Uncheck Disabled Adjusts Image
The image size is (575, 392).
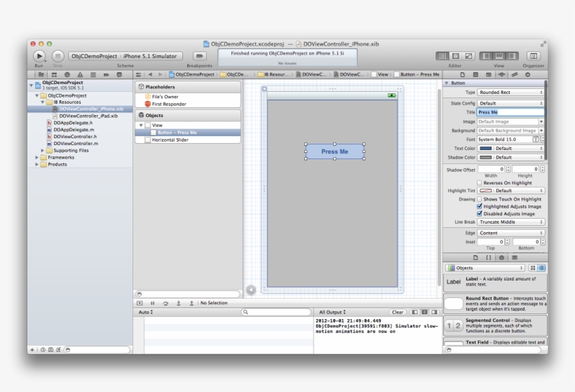coord(480,214)
